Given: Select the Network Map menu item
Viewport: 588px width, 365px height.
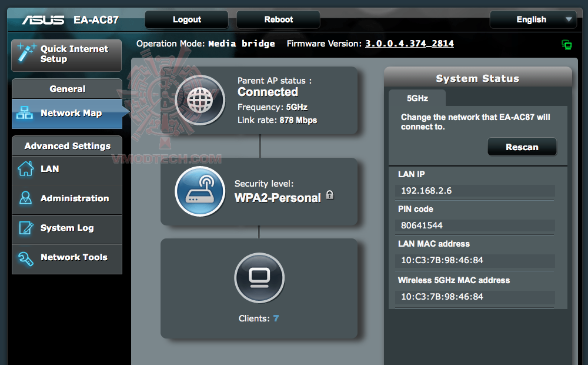Looking at the screenshot, I should click(68, 114).
